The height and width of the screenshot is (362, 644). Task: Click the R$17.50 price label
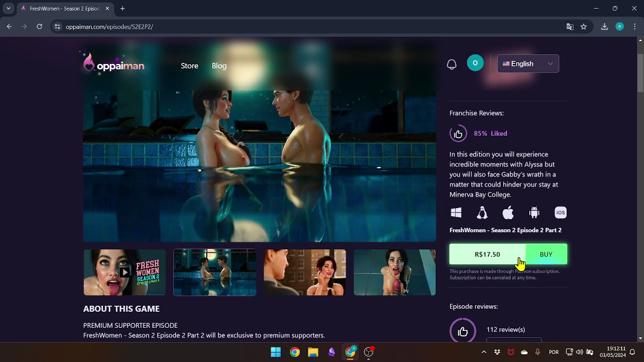pos(488,254)
